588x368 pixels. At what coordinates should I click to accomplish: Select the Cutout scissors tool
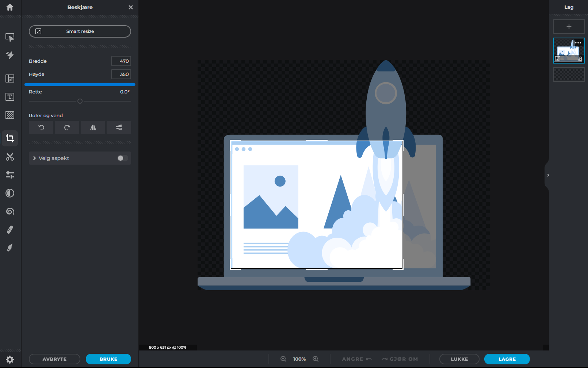10,157
